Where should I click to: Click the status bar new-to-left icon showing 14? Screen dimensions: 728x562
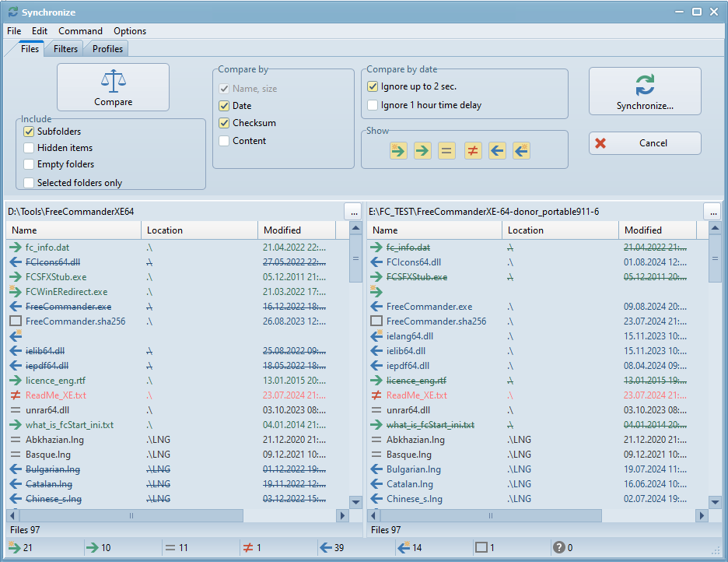404,548
